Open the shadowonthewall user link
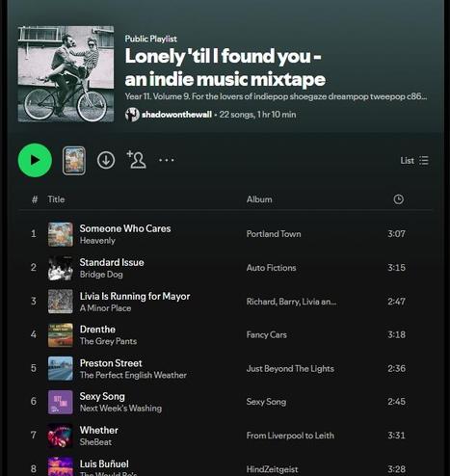Screen dimensions: 450x476 point(176,115)
